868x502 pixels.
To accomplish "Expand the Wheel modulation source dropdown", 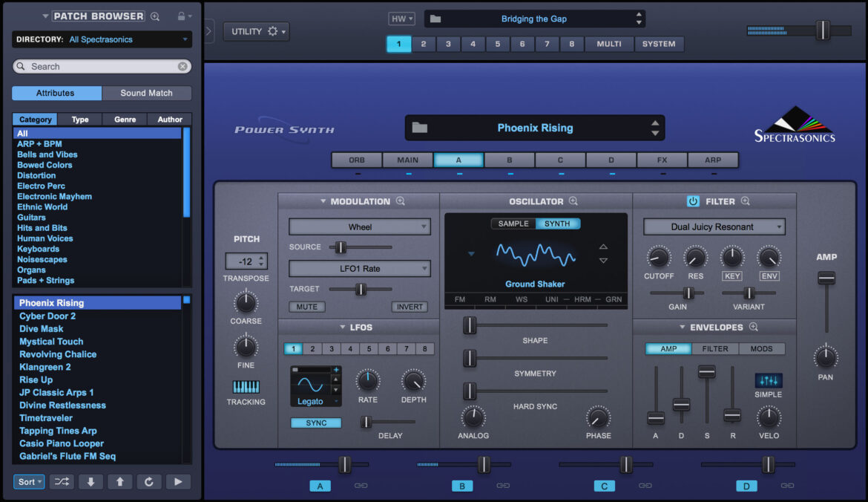I will click(x=360, y=226).
